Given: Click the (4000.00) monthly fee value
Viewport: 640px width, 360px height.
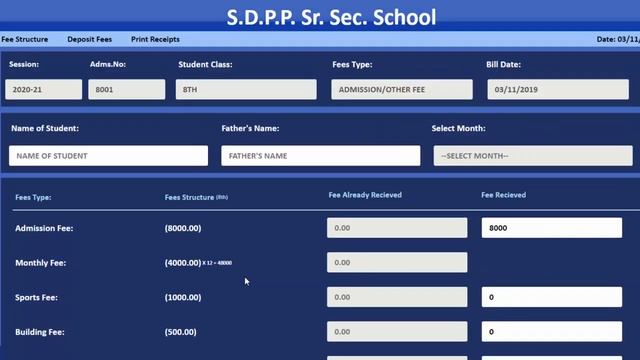Looking at the screenshot, I should [x=183, y=263].
